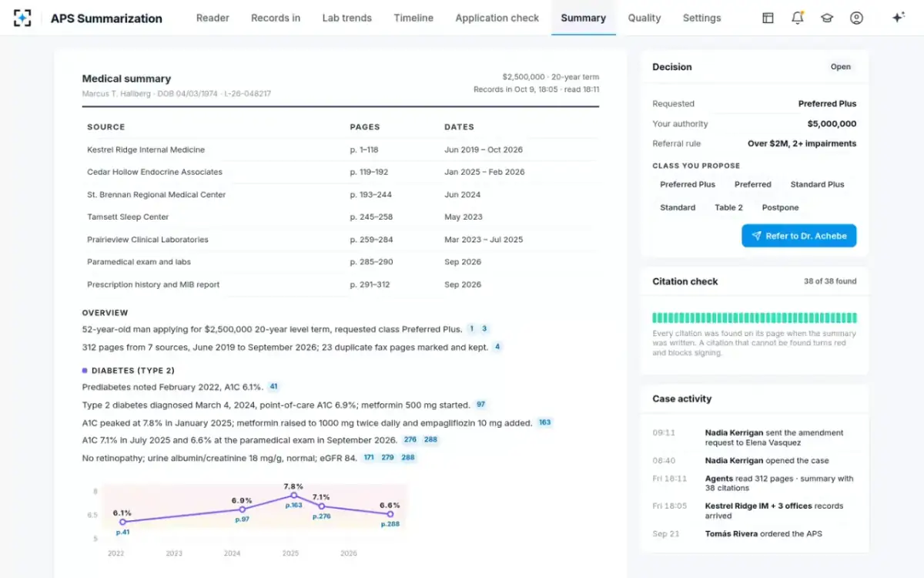Click the DATES column header
This screenshot has width=924, height=578.
coord(459,127)
